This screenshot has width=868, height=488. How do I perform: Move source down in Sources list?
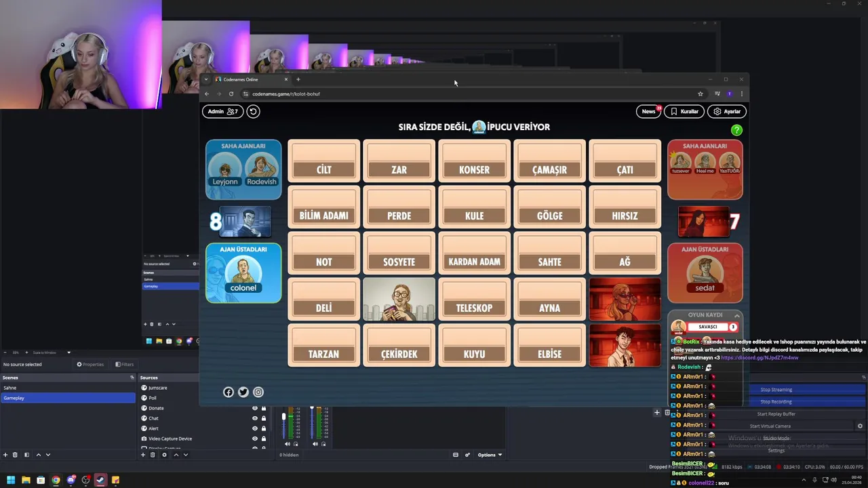[x=185, y=455]
